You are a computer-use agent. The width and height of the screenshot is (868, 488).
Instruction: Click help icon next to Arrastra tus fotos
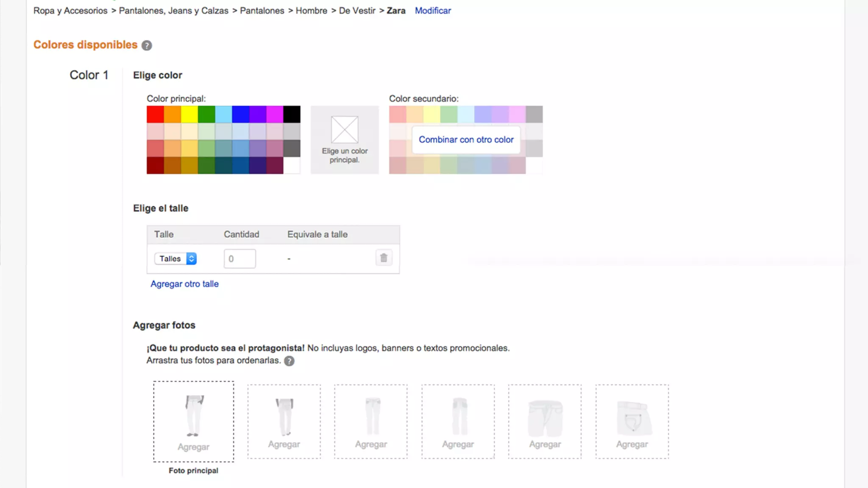coord(289,361)
